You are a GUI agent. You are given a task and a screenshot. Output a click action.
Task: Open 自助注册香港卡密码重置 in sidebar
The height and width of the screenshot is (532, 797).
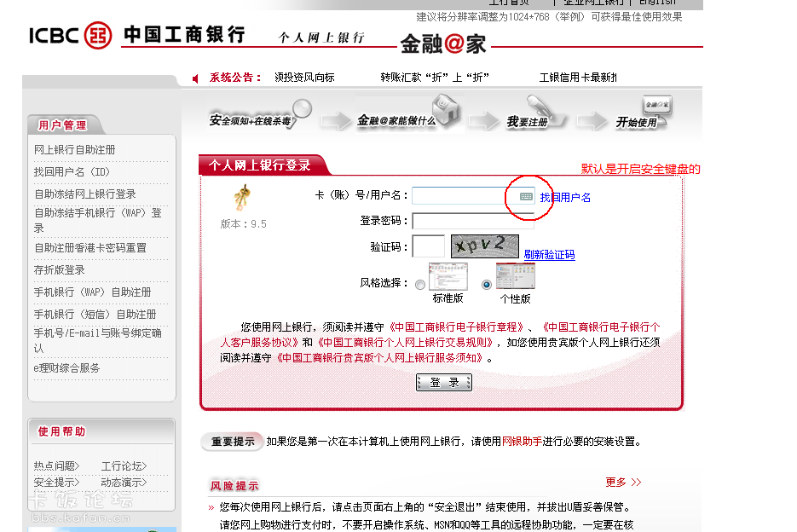(90, 248)
